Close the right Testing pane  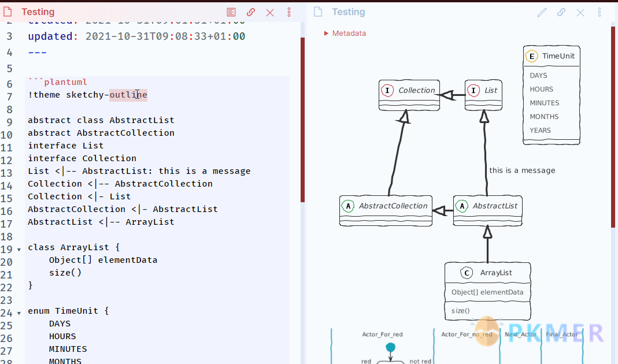pos(580,13)
